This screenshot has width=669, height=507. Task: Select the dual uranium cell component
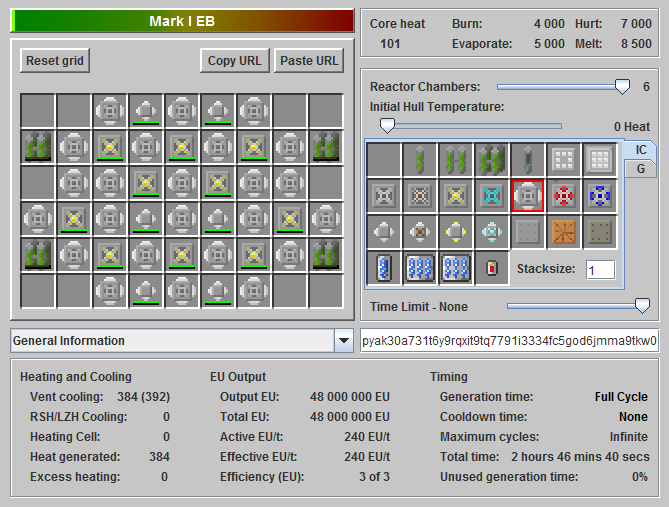pyautogui.click(x=456, y=160)
